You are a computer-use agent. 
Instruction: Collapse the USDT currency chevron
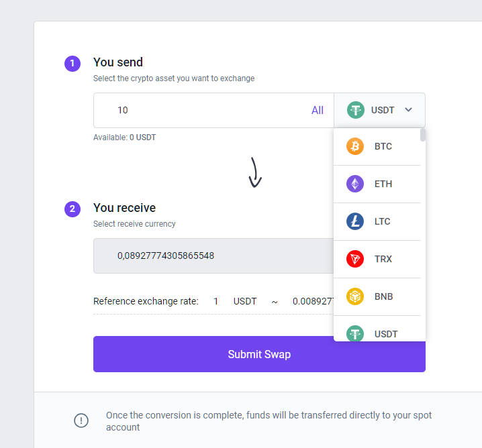click(409, 109)
